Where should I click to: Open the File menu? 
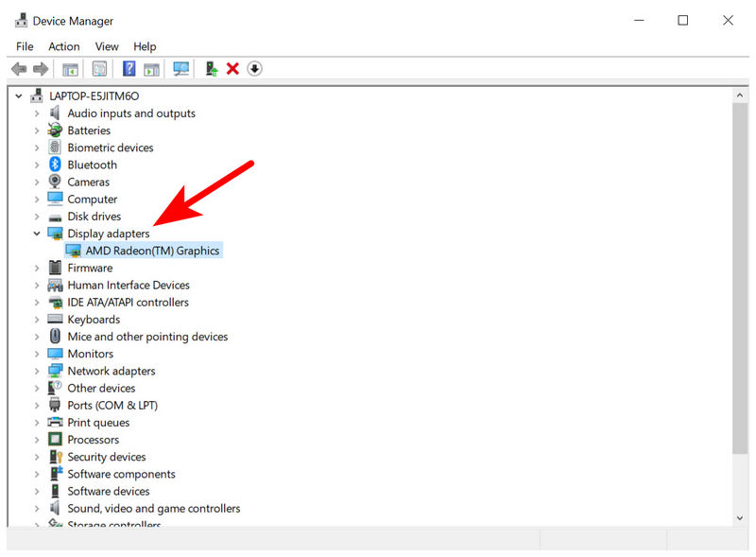[x=24, y=46]
